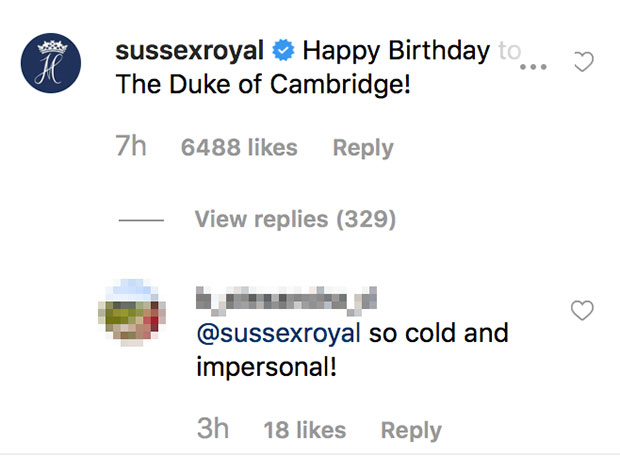The image size is (620, 456).
Task: Open sussexroyal crown monogram profile picture
Action: (51, 65)
